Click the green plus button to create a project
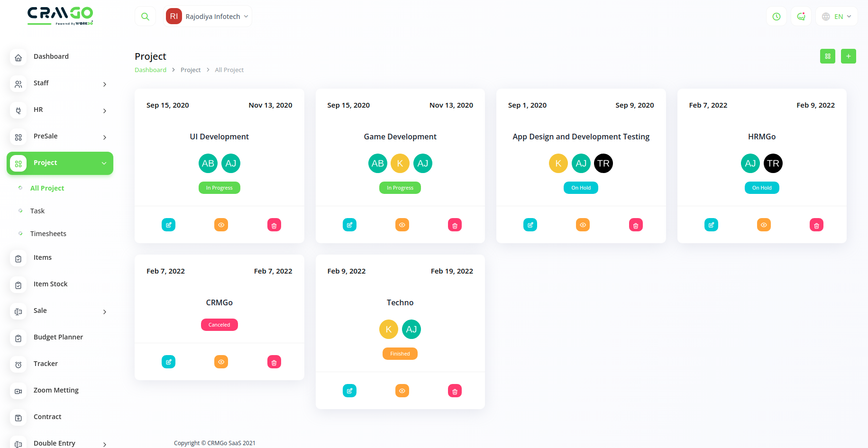The height and width of the screenshot is (448, 868). point(849,56)
